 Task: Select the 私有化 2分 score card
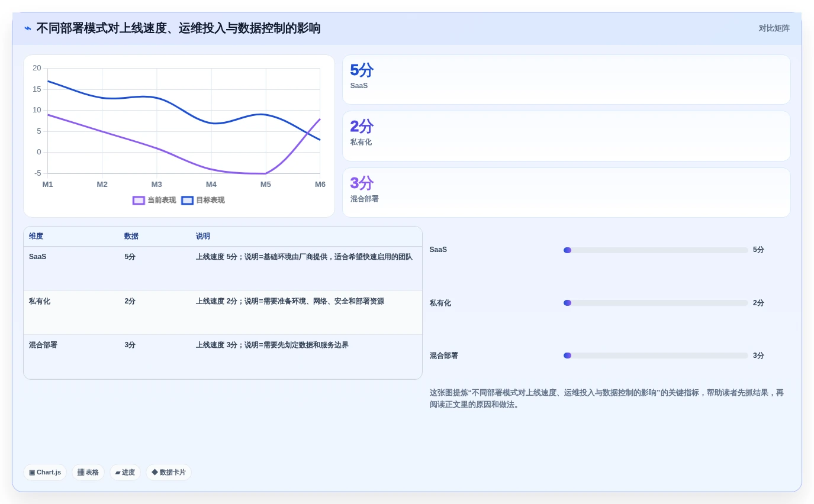tap(566, 136)
